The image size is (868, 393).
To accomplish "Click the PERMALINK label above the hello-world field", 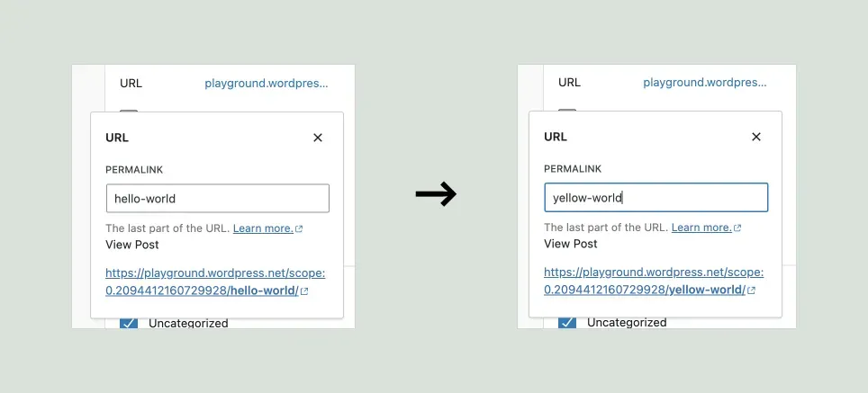I will 133,169.
